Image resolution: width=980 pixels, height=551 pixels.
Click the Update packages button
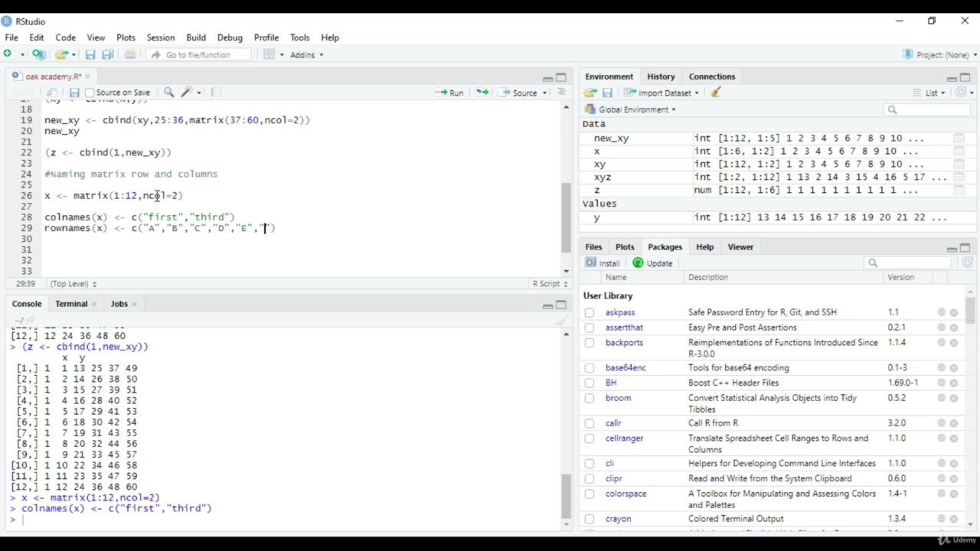click(x=652, y=262)
